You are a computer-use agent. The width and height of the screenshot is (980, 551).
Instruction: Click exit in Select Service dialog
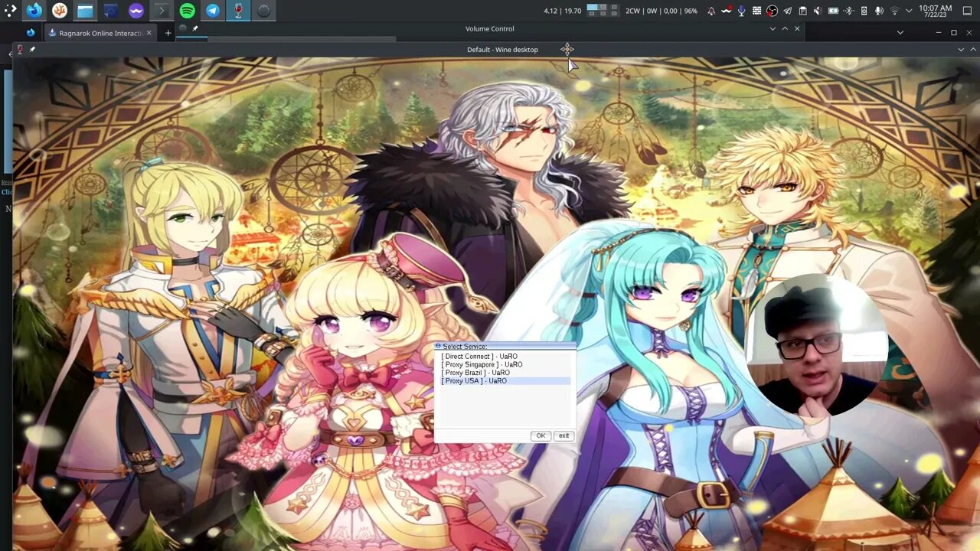click(x=563, y=435)
